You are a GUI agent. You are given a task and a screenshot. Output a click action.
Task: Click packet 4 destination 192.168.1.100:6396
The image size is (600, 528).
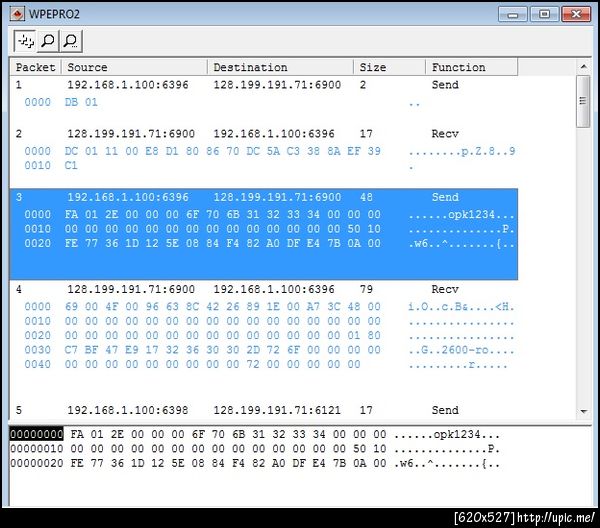[274, 289]
